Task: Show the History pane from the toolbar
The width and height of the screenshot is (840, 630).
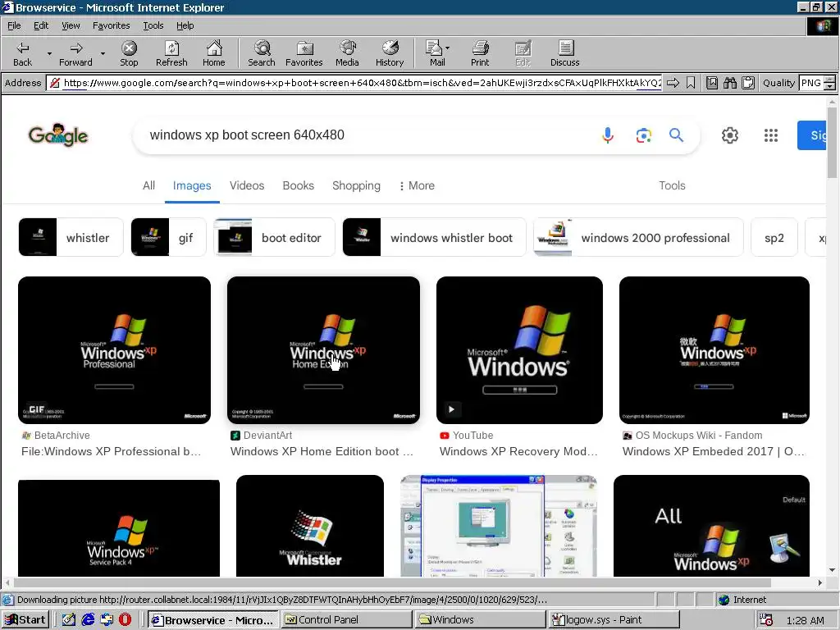Action: pyautogui.click(x=390, y=53)
